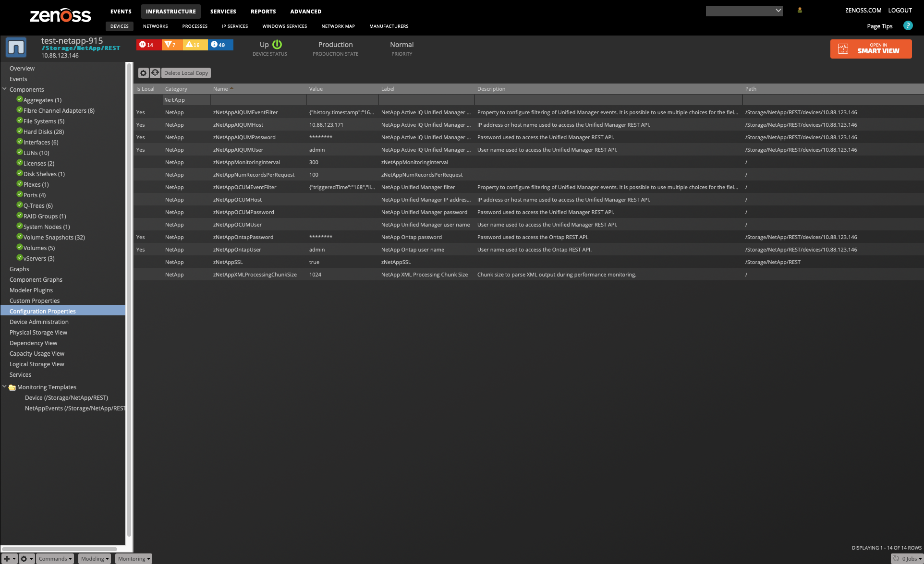This screenshot has height=564, width=924.
Task: Click the green check icon beside LUNs
Action: click(x=20, y=152)
